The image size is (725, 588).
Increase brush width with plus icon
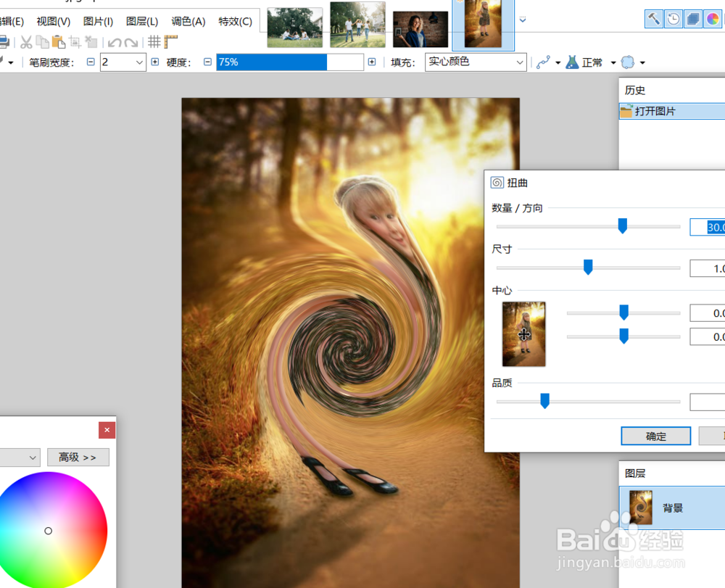tap(155, 62)
